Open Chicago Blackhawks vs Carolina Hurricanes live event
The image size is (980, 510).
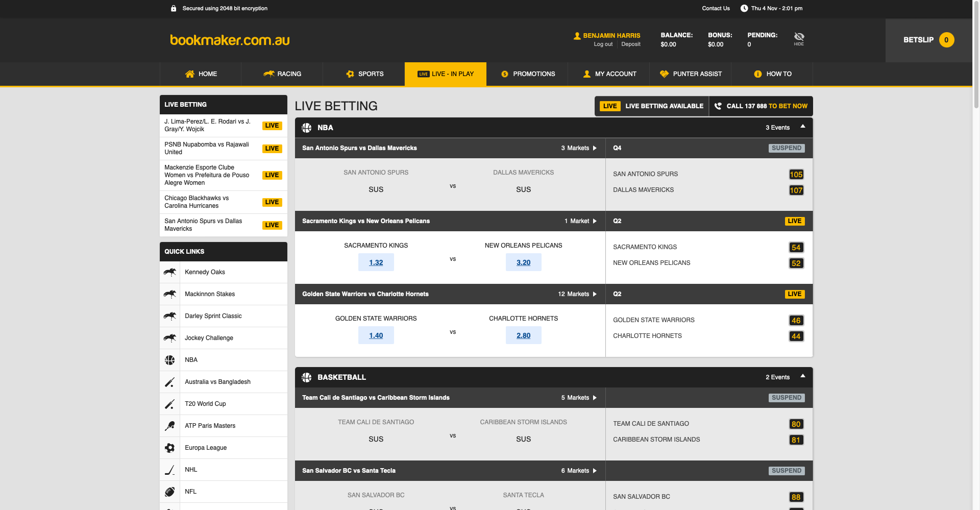224,202
